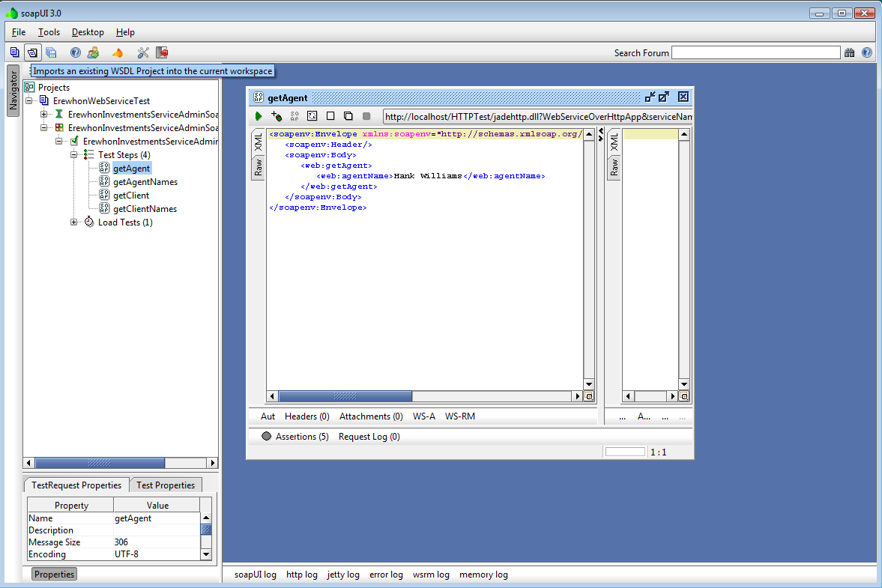The image size is (882, 588).
Task: Open the WS-RM tab
Action: [460, 416]
